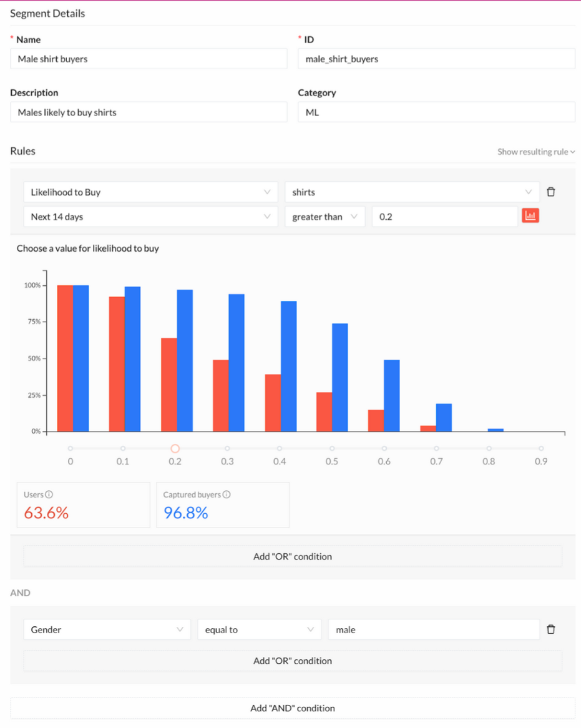Click Add "OR" condition under the likelihood rule

292,556
